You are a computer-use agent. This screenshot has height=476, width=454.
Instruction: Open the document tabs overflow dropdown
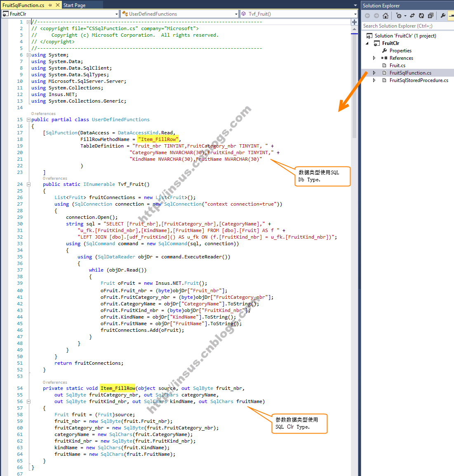tap(355, 5)
